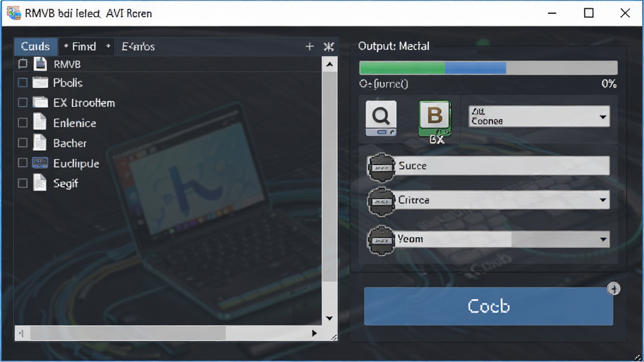Check the Euclinpue checkbox
Viewport: 644px width, 362px height.
(x=23, y=163)
